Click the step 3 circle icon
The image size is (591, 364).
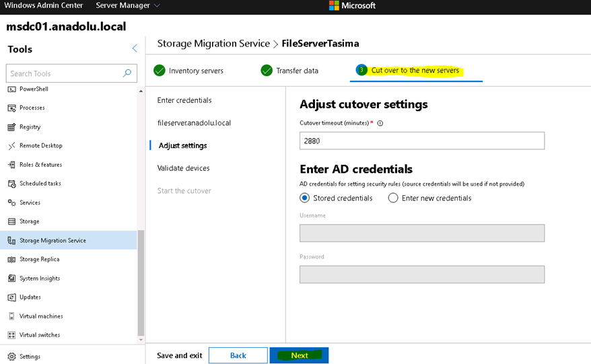[x=361, y=70]
